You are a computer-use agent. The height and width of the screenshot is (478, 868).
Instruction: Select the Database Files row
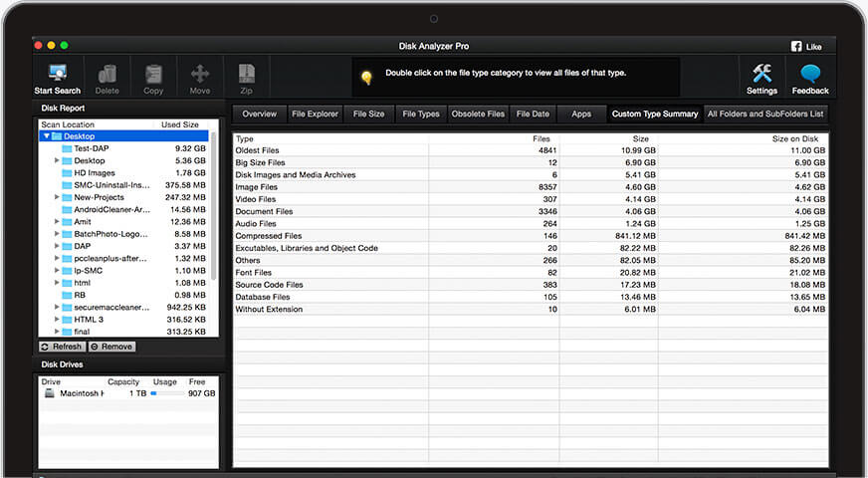tap(531, 297)
